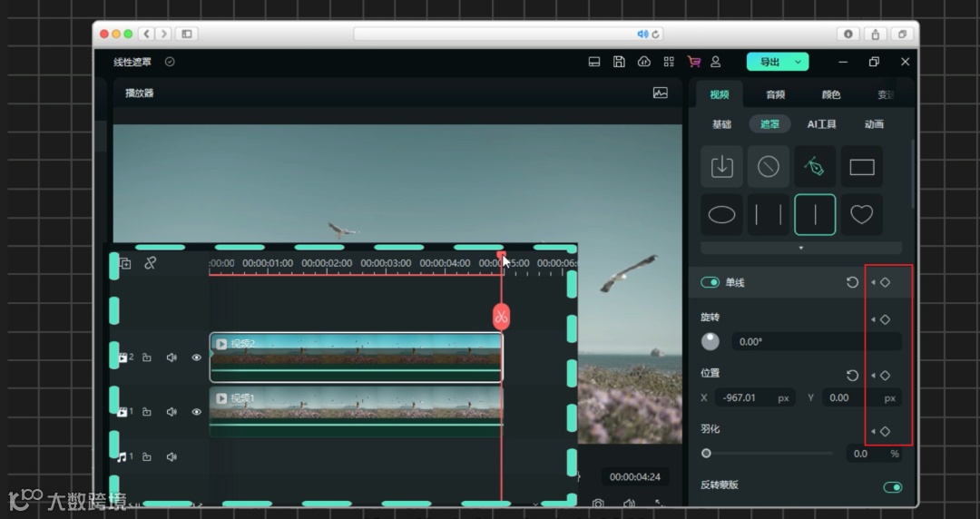Image resolution: width=980 pixels, height=519 pixels.
Task: Open the 遮罩 sub-tab
Action: pyautogui.click(x=770, y=123)
